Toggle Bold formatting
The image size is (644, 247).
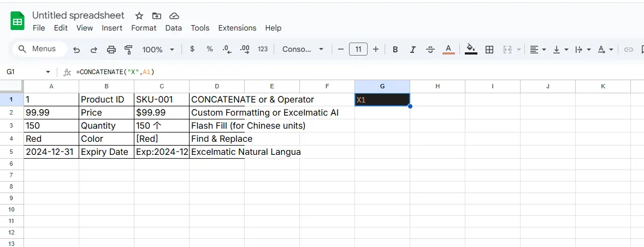[x=395, y=50]
